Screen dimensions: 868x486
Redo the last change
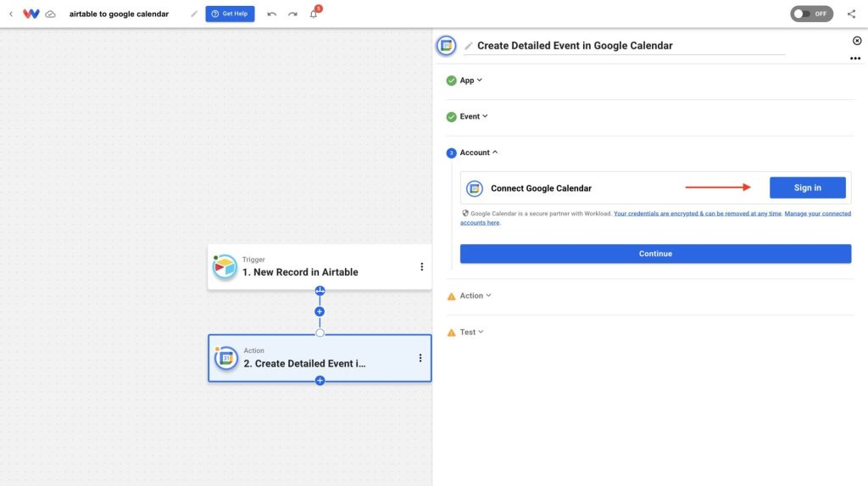coord(292,14)
